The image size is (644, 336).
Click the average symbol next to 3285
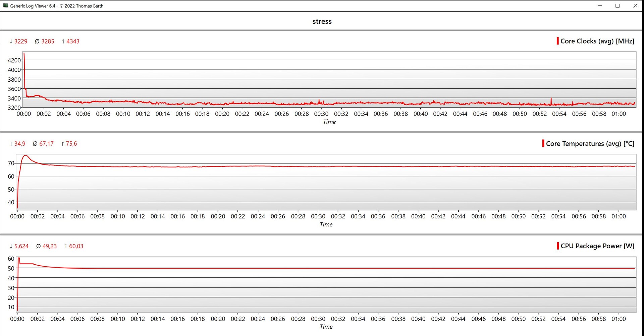pyautogui.click(x=37, y=41)
